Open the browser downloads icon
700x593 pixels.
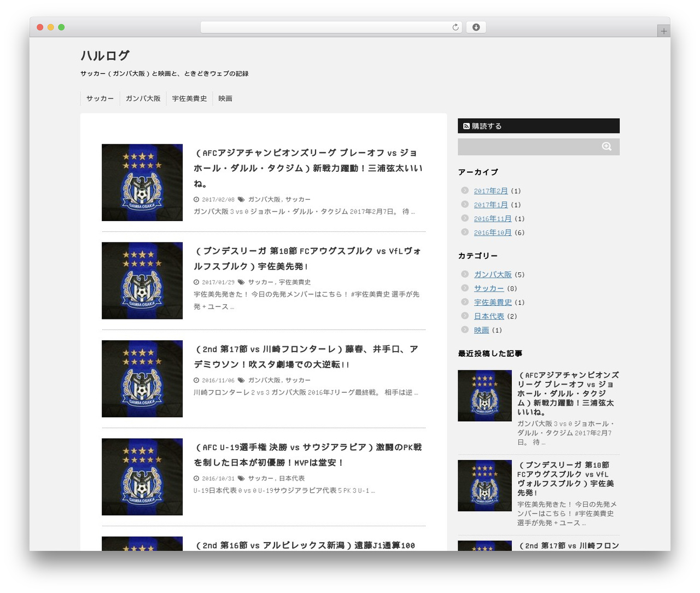point(476,27)
